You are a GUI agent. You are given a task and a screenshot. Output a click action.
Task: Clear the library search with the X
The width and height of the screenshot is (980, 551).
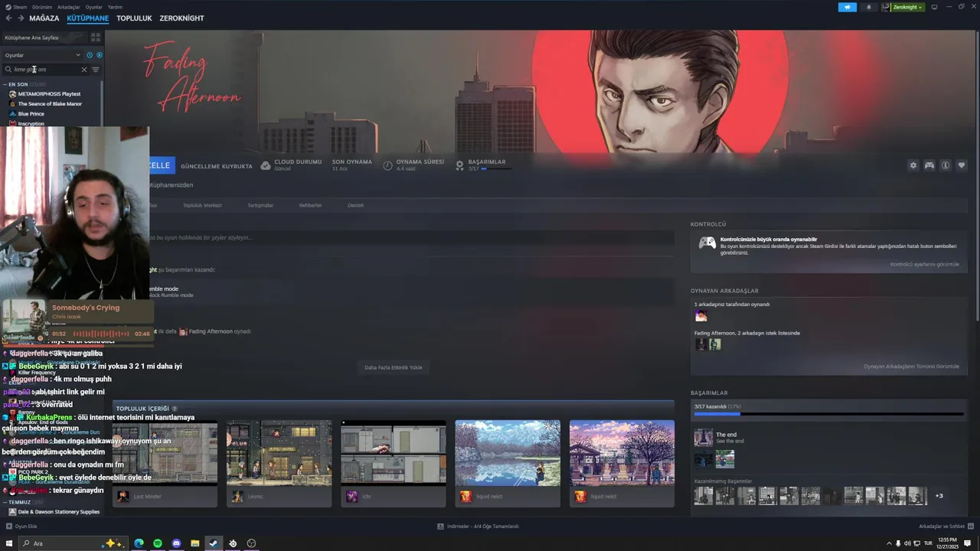coord(84,70)
